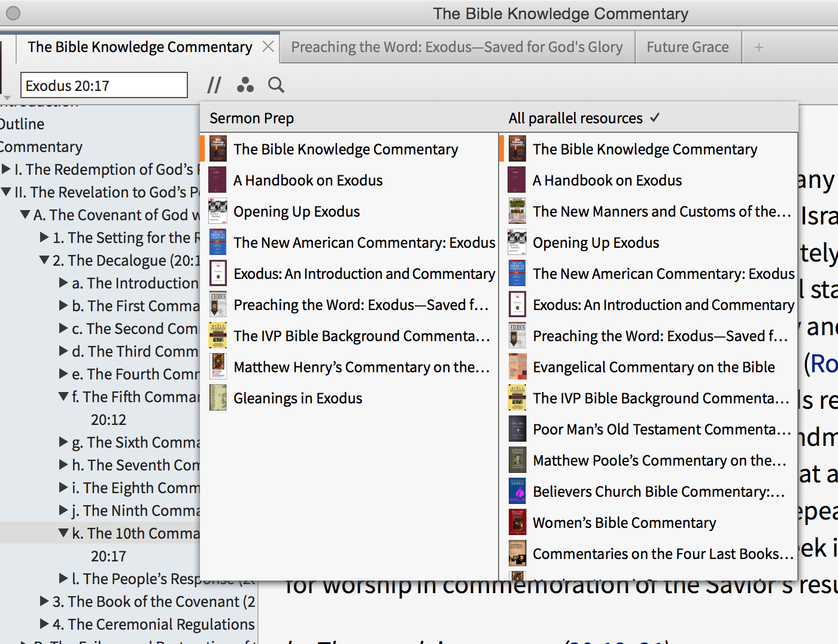Select the Commentary heading in contents
The height and width of the screenshot is (644, 838).
point(41,147)
